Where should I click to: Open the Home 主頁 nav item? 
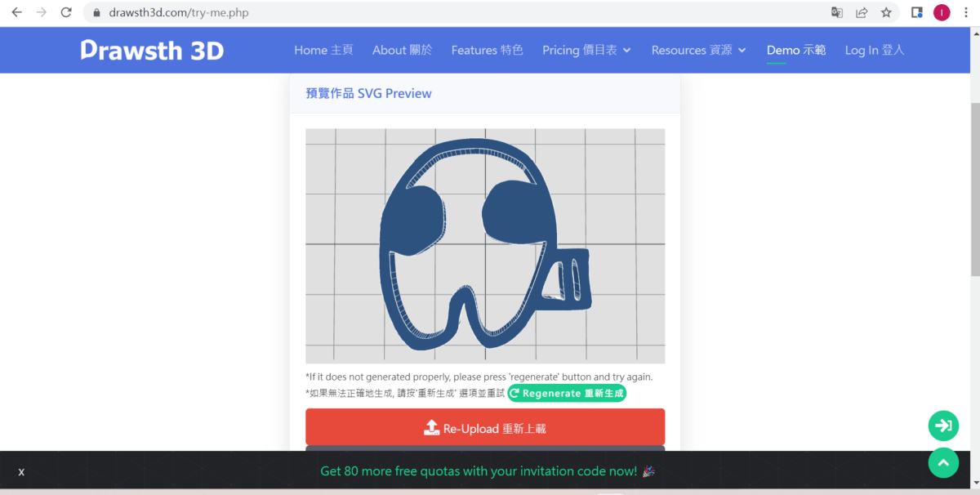[323, 50]
